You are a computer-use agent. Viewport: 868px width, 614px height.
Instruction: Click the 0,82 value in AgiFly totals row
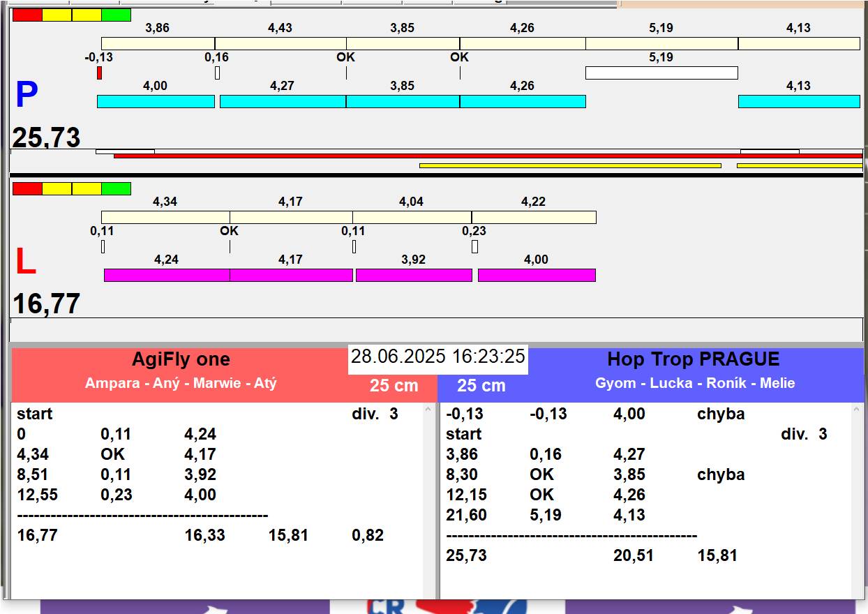coord(368,535)
